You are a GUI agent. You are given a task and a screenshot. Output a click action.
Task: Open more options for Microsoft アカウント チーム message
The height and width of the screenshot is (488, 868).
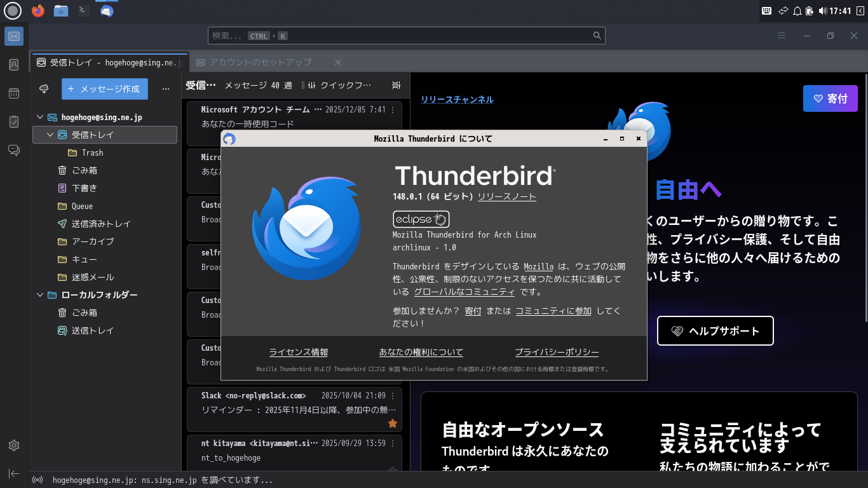click(393, 110)
